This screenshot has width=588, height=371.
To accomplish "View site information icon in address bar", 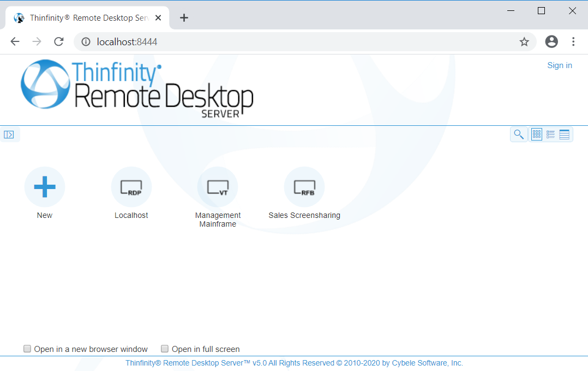I will (x=86, y=41).
